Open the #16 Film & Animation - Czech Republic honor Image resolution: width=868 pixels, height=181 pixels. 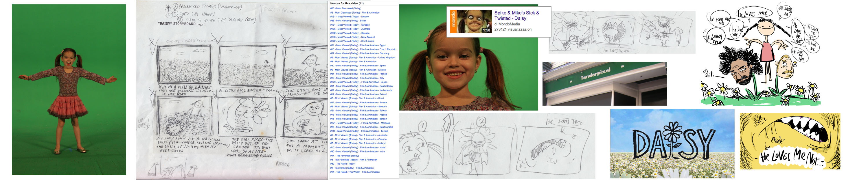pyautogui.click(x=363, y=49)
